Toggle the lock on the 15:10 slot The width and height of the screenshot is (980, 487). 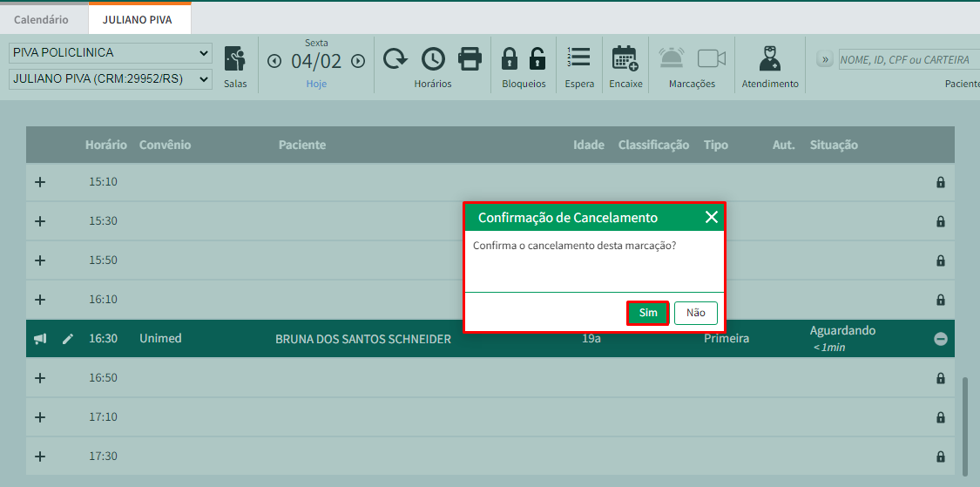(x=940, y=182)
